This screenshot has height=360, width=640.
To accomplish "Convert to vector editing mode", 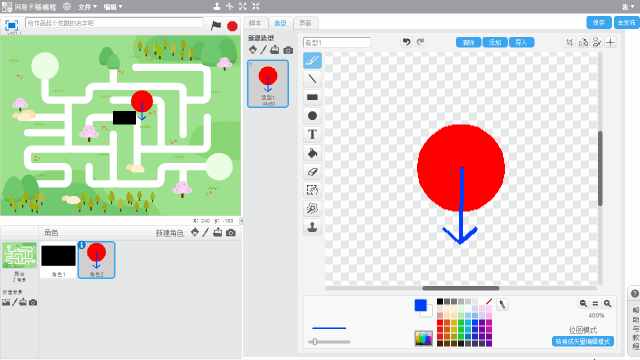I will pyautogui.click(x=583, y=341).
